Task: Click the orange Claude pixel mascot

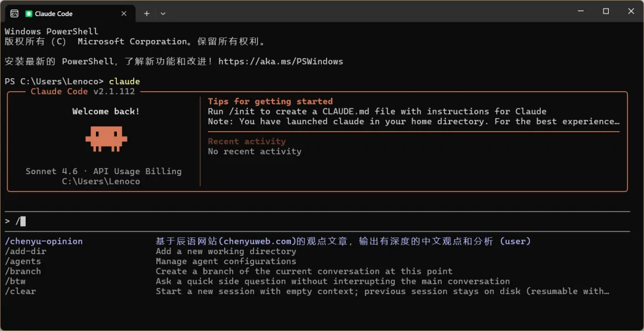Action: tap(106, 138)
